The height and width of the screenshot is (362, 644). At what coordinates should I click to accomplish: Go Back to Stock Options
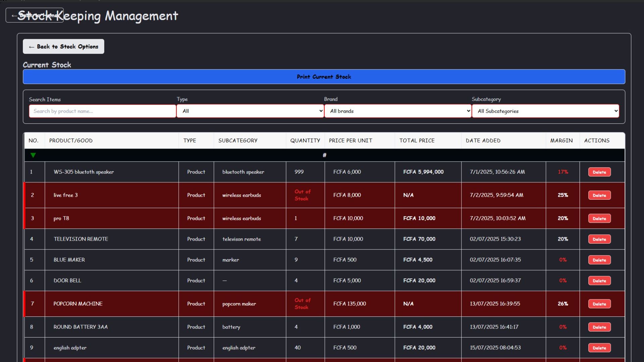point(63,47)
